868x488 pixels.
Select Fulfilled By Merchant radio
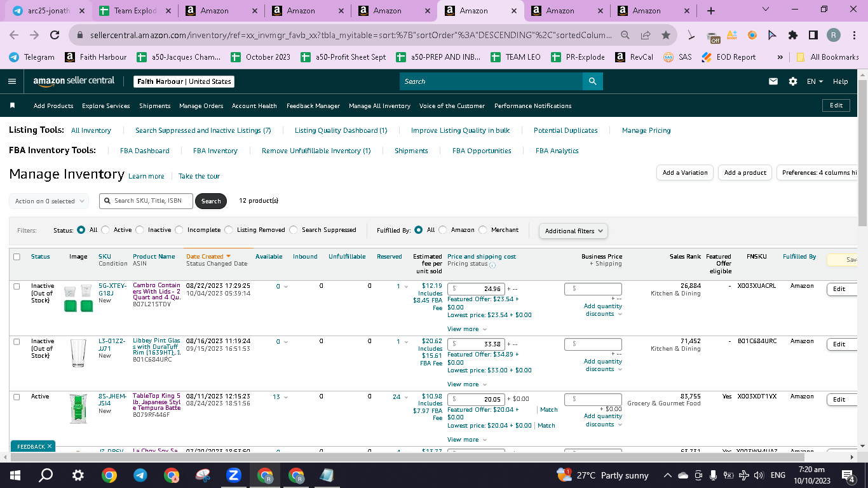(483, 230)
